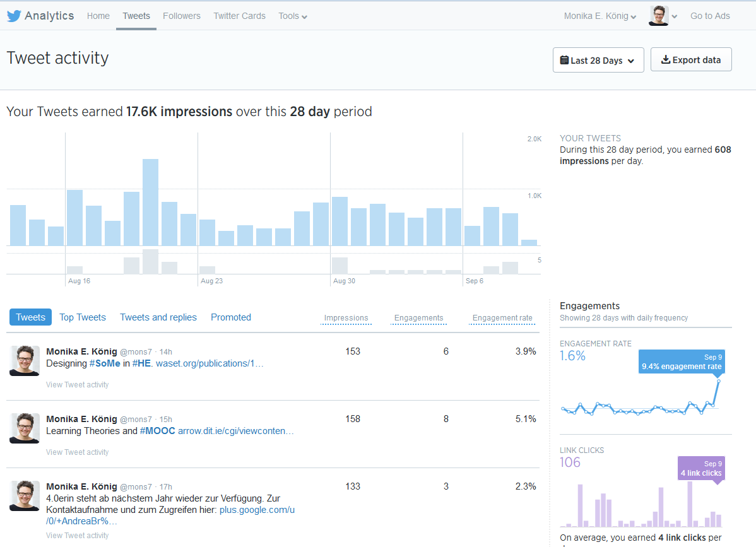Switch to the Top Tweets tab
This screenshot has width=756, height=547.
[83, 317]
